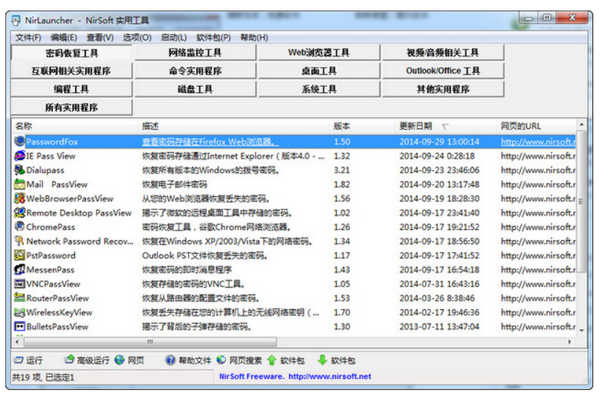Click the BulletsPassView icon
This screenshot has width=600, height=396.
pos(20,326)
